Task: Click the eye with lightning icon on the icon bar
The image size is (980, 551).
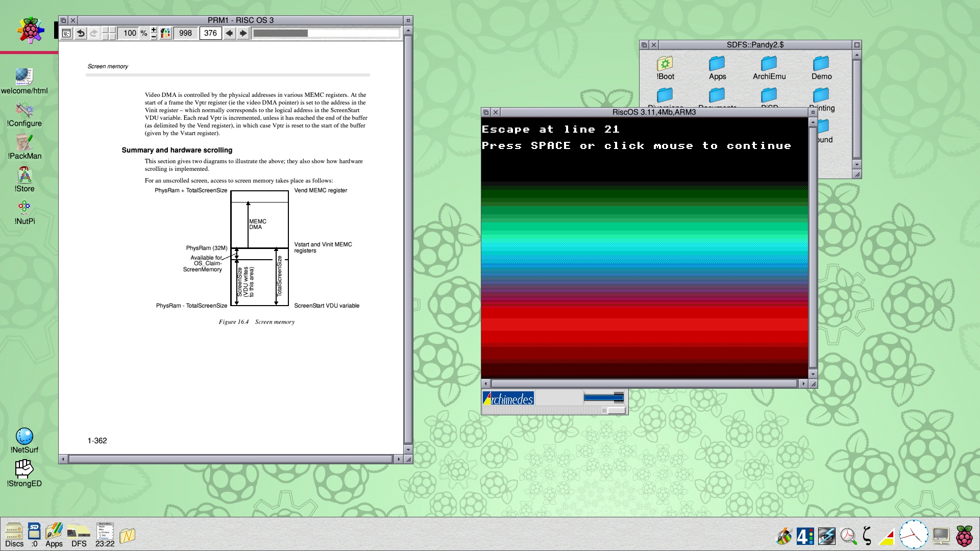Action: (827, 536)
